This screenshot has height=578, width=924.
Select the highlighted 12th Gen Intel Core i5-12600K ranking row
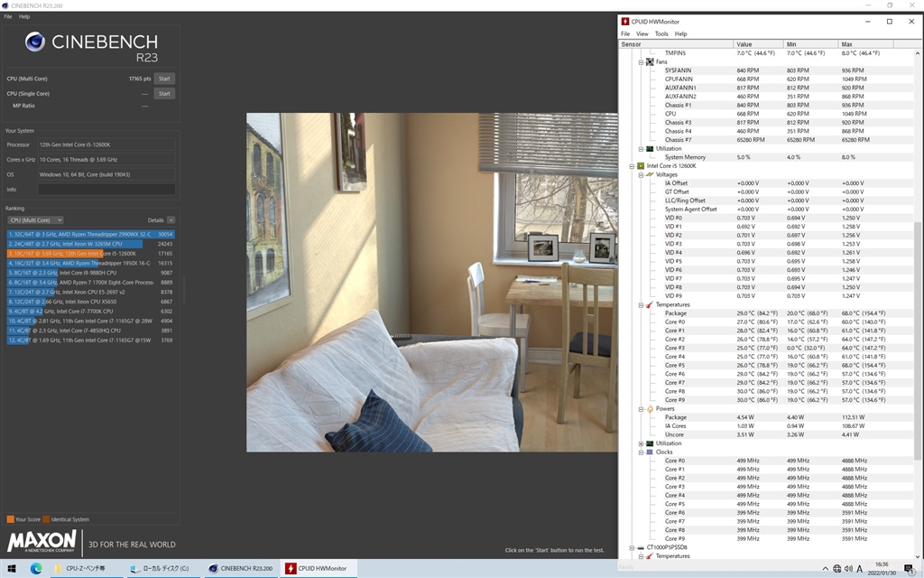tap(91, 254)
